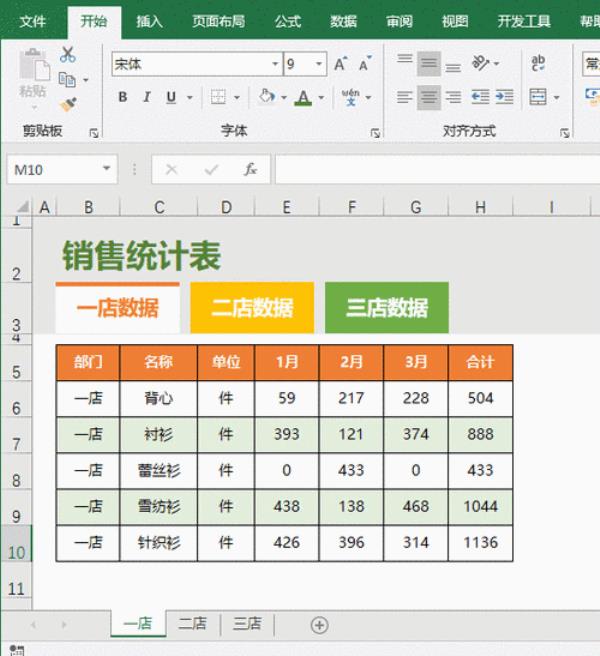Switch to 视图 ribbon tab
The width and height of the screenshot is (600, 656).
(x=455, y=21)
